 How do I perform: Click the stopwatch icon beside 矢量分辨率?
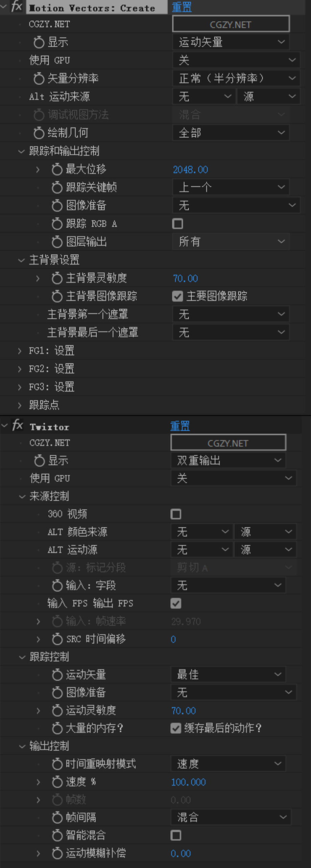(39, 78)
